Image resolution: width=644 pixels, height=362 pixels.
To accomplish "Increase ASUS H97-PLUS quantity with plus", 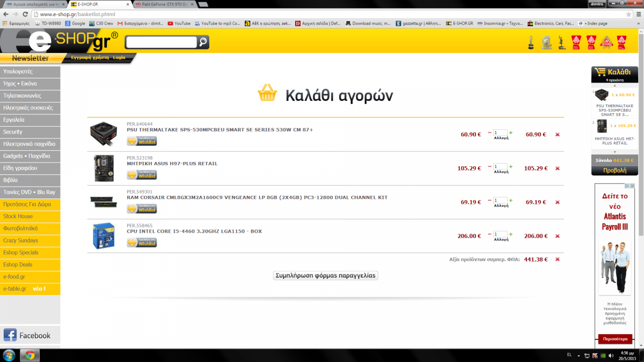I will click(510, 166).
